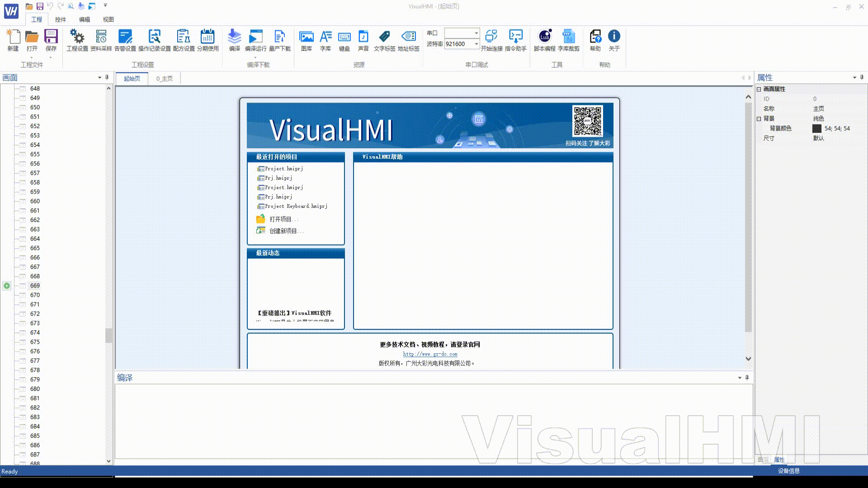868x488 pixels.
Task: Open 指令助手 command assistant icon
Action: click(515, 37)
